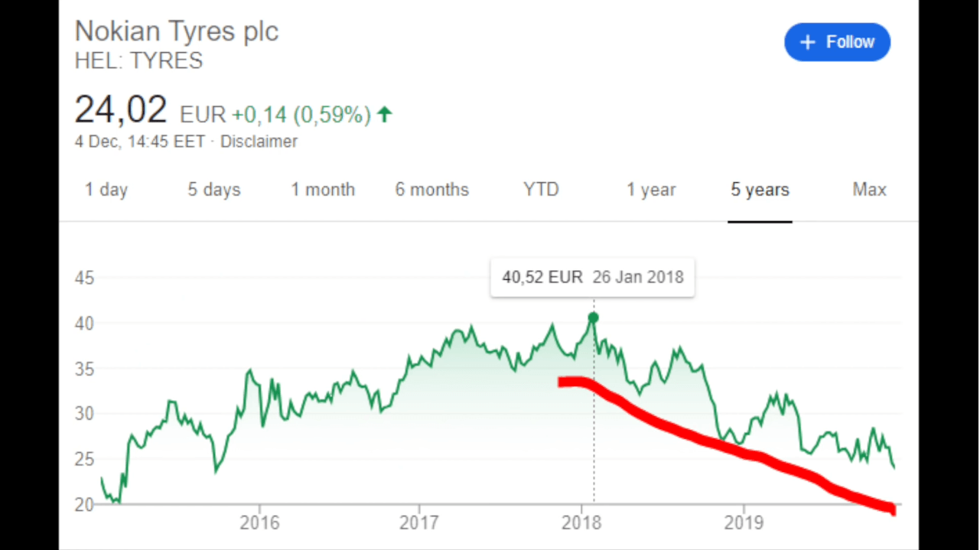Show the 1 year chart

(x=651, y=190)
